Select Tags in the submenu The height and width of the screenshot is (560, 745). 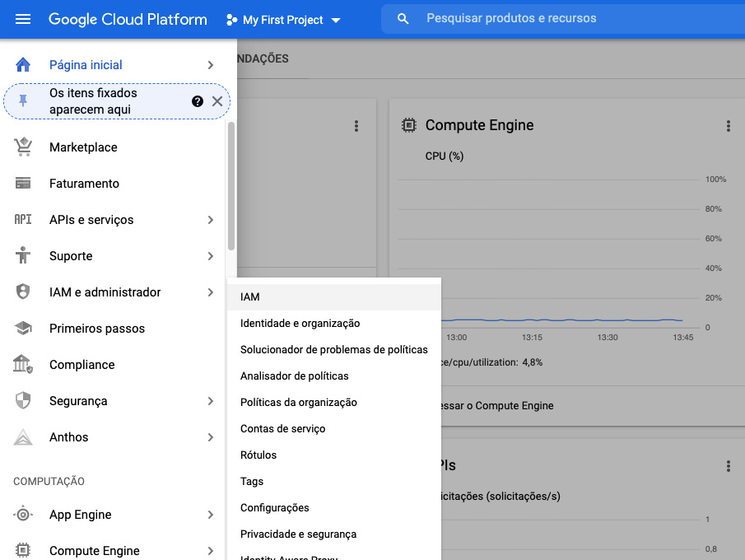[334, 482]
